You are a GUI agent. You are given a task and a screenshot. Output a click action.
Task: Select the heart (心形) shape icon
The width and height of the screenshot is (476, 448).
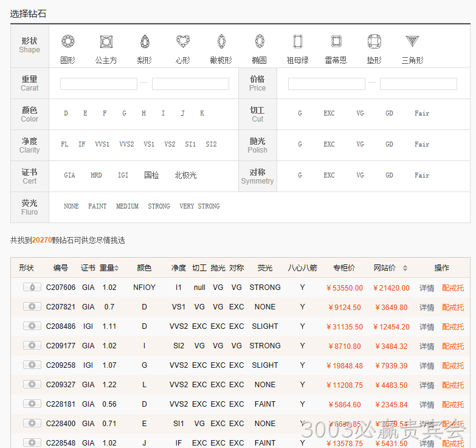click(183, 41)
